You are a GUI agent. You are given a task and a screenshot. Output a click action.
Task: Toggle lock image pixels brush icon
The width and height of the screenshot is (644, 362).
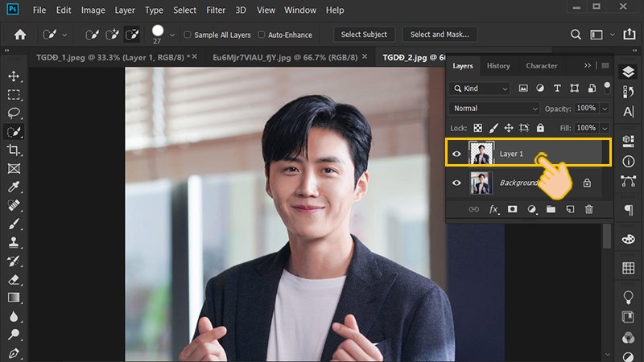493,128
